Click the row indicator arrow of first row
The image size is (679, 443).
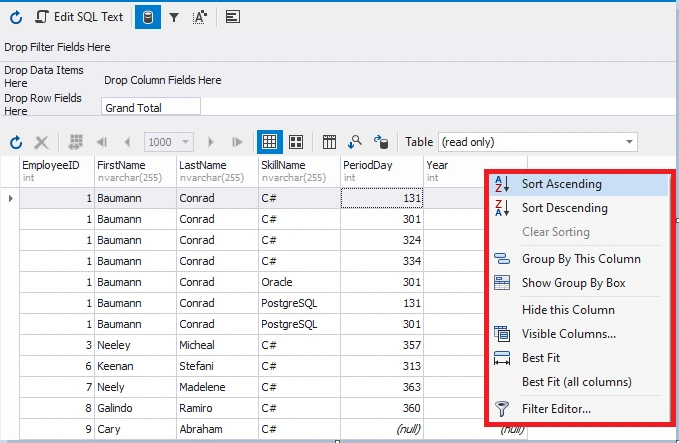pyautogui.click(x=10, y=198)
